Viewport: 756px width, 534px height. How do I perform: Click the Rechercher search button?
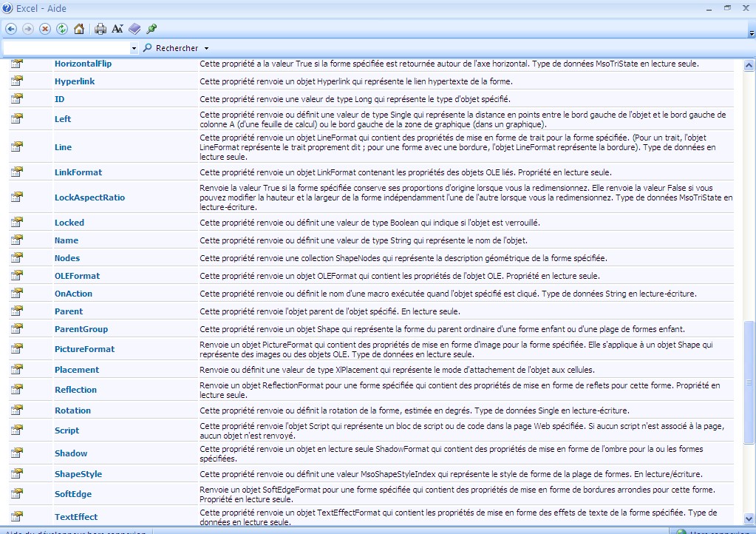171,48
